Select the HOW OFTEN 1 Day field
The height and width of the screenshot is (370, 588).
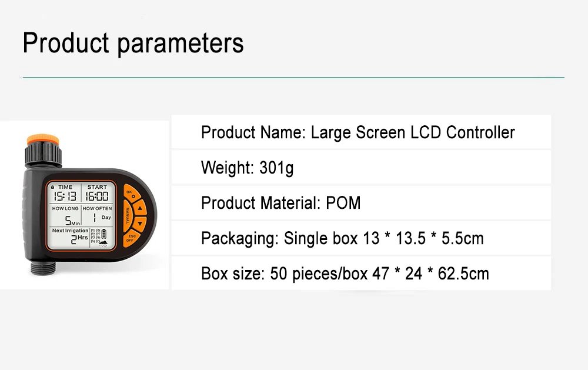click(98, 218)
